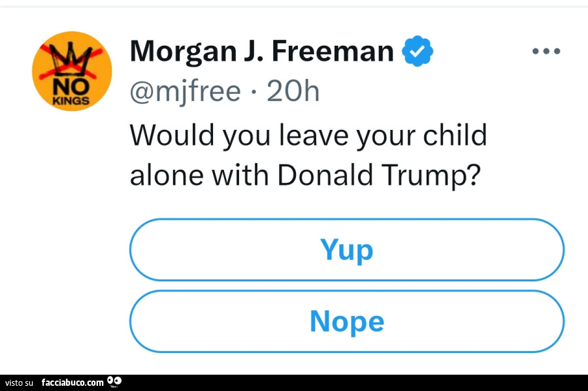Screen dimensions: 588x391
Task: Select the tweet text about Donald Trump
Action: 308,155
